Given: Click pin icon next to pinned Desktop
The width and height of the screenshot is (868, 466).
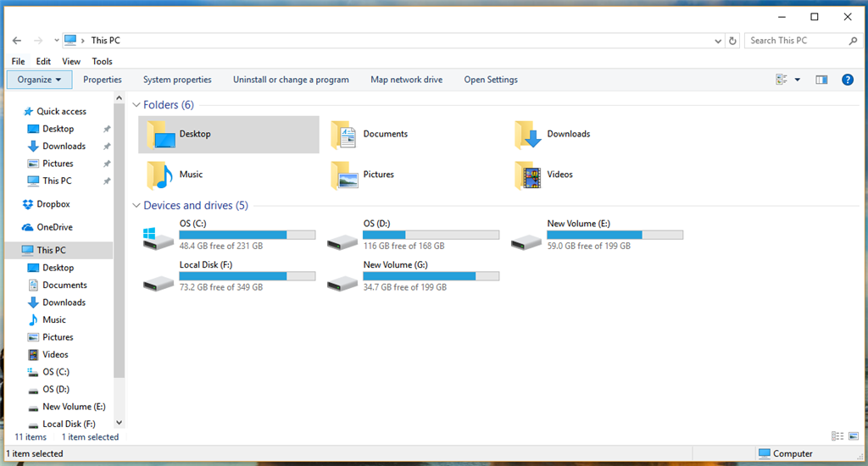Looking at the screenshot, I should click(107, 129).
